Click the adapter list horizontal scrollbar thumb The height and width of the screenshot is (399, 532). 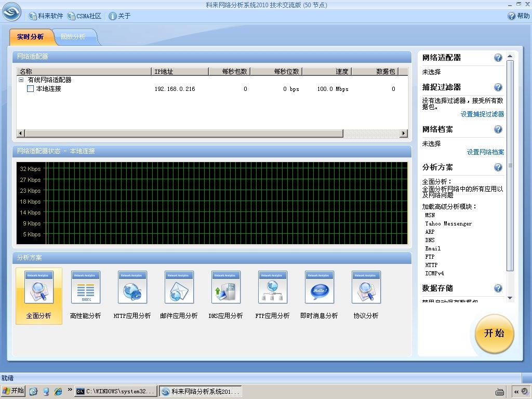pyautogui.click(x=184, y=134)
